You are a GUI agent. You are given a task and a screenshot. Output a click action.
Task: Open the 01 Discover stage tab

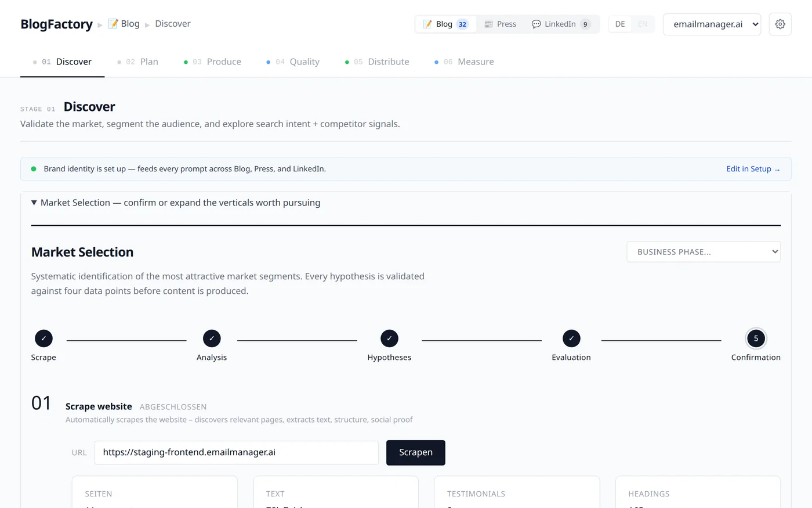coord(62,62)
